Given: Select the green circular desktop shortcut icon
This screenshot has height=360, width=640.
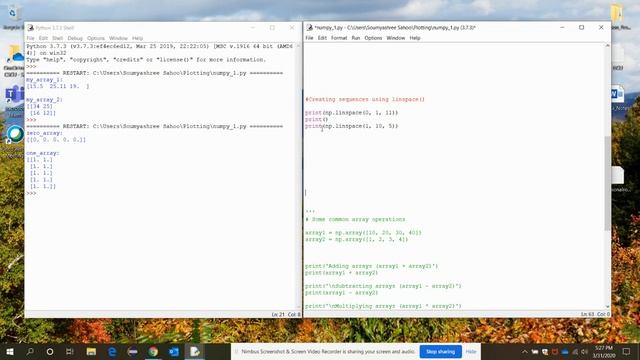Looking at the screenshot, I should coord(15,135).
